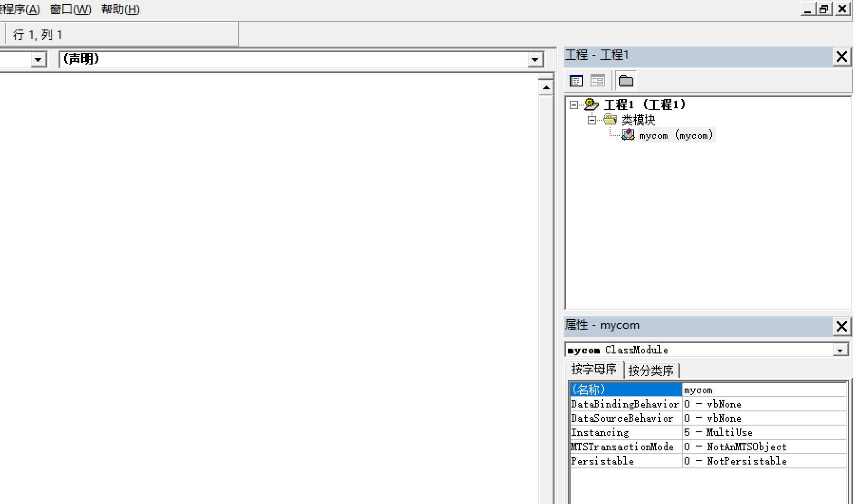Click the 类模块 folder icon
Viewport: 859px width, 504px height.
(x=610, y=119)
